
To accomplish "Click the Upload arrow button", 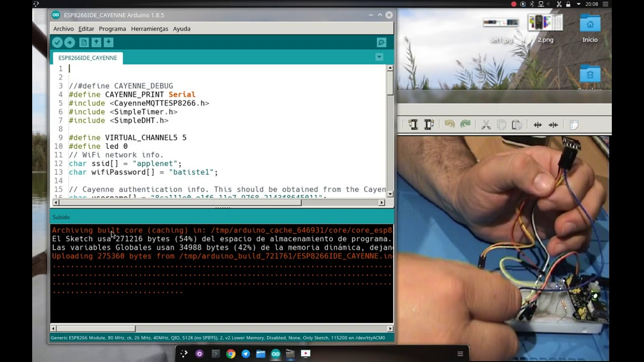I will coord(70,43).
